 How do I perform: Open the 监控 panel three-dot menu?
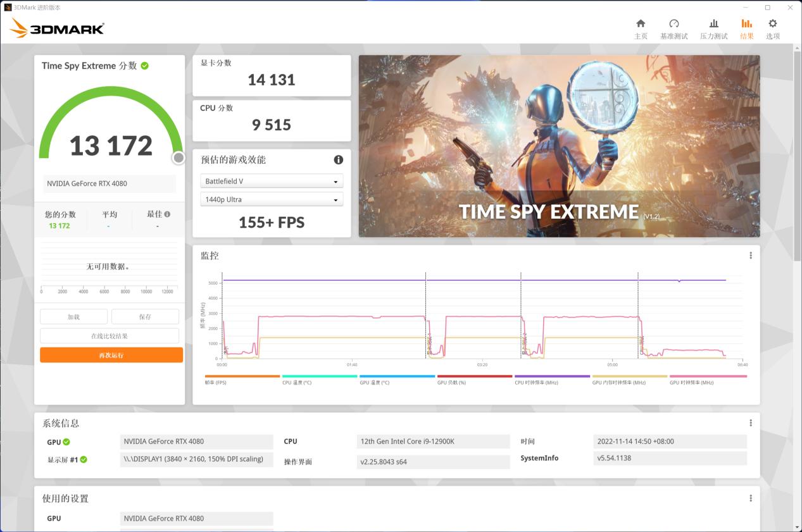pos(750,255)
